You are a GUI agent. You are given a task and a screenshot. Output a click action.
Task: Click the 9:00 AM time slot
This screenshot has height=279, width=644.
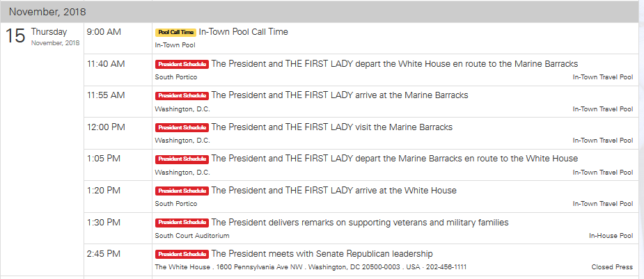point(103,32)
